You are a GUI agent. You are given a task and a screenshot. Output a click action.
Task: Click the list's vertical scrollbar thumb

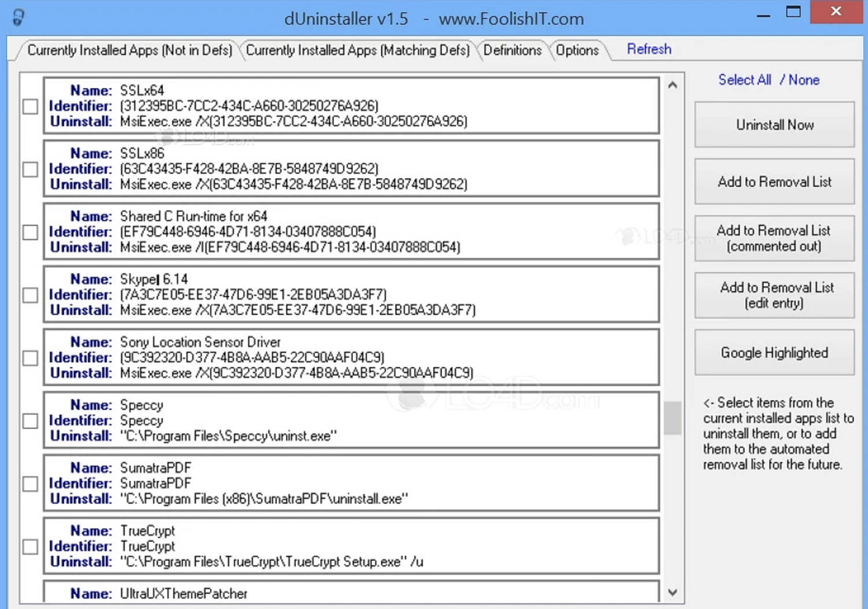(672, 418)
